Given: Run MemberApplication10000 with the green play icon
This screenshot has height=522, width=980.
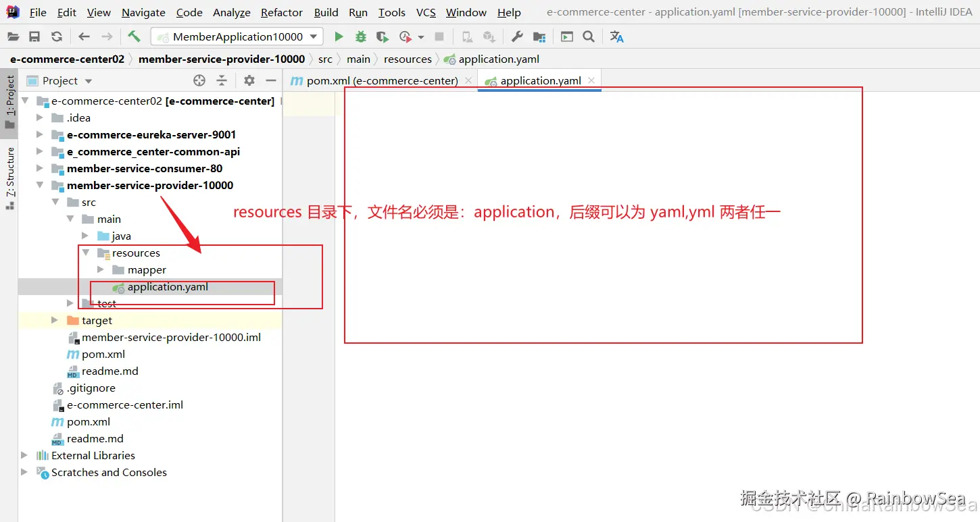Looking at the screenshot, I should click(x=339, y=37).
